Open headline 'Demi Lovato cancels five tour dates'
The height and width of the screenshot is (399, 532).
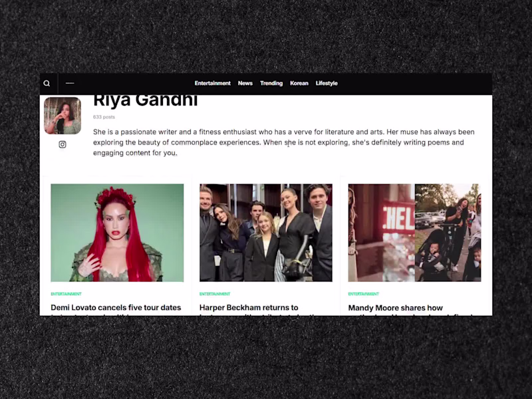click(x=116, y=307)
